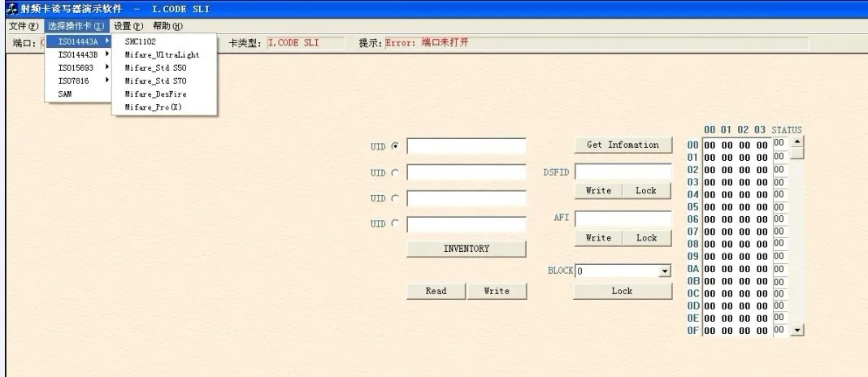Select Mifare_DesFire card type
This screenshot has width=868, height=377.
(x=164, y=94)
